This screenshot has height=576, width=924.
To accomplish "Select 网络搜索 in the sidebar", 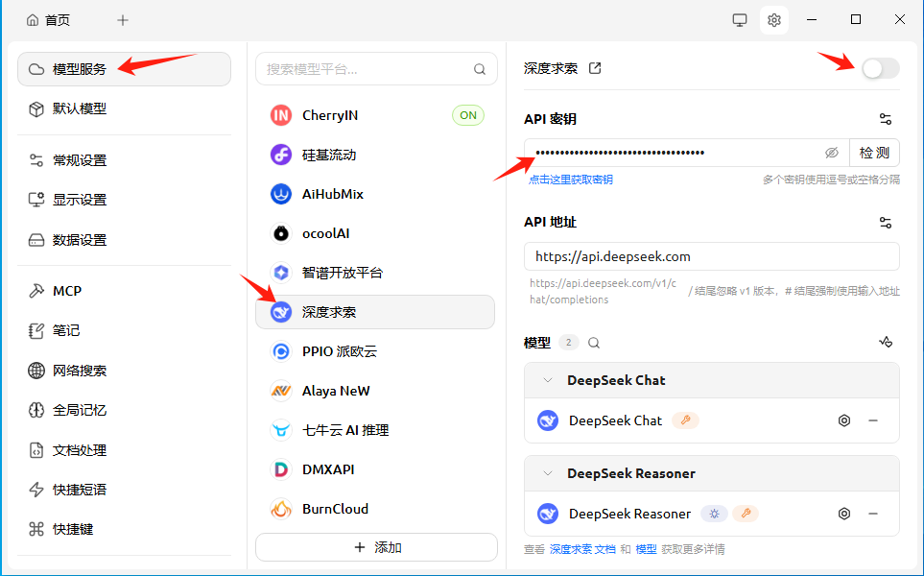I will tap(81, 370).
